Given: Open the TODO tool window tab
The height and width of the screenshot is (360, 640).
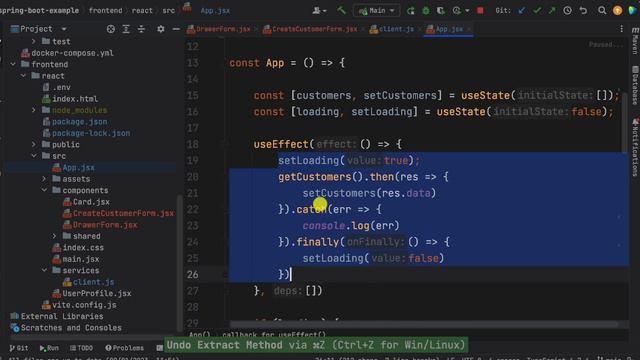Looking at the screenshot, I should coord(81,348).
